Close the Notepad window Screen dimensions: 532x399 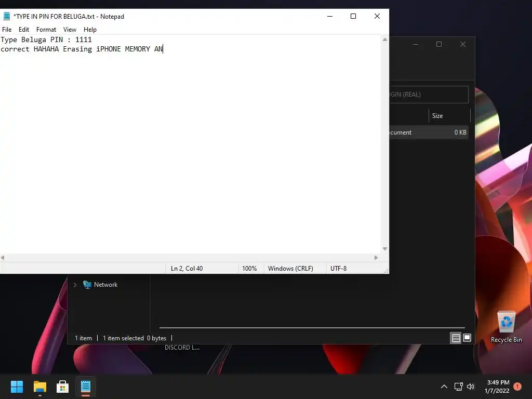[377, 16]
